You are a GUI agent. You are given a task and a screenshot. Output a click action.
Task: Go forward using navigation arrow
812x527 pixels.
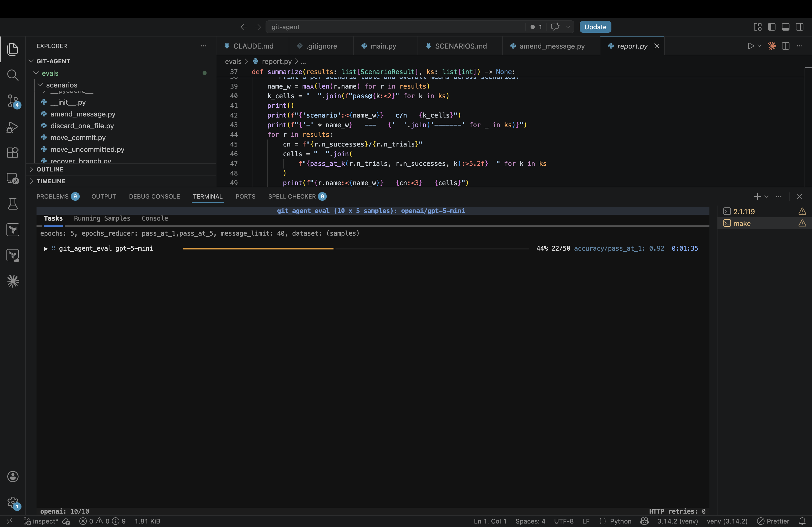[258, 27]
